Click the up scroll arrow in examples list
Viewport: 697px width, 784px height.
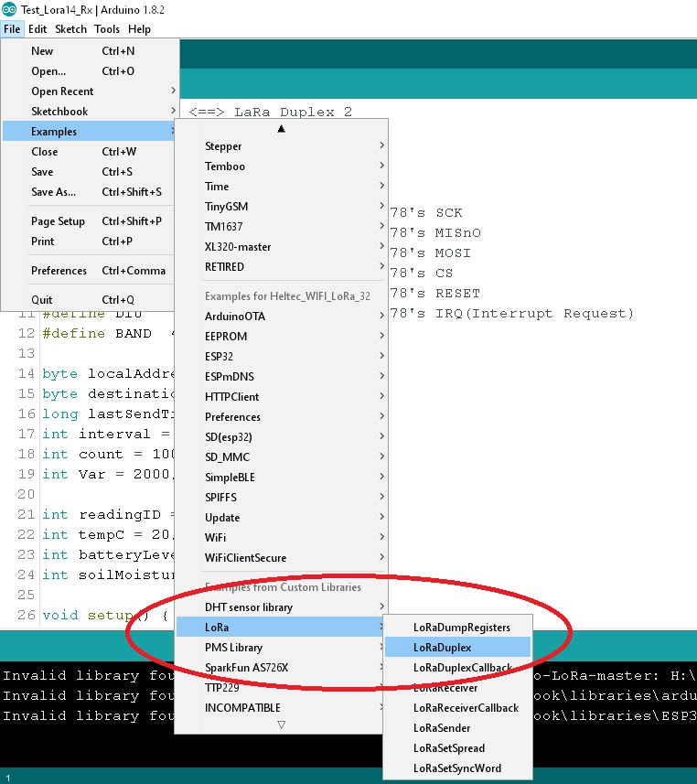coord(282,128)
